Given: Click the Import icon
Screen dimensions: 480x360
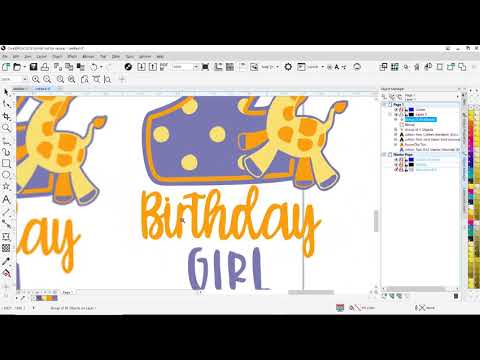Looking at the screenshot, I should point(141,67).
